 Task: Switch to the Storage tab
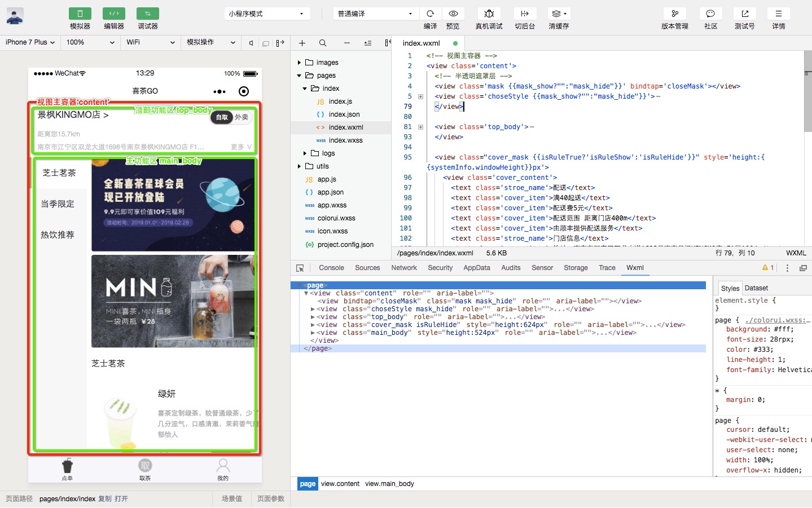pos(576,268)
